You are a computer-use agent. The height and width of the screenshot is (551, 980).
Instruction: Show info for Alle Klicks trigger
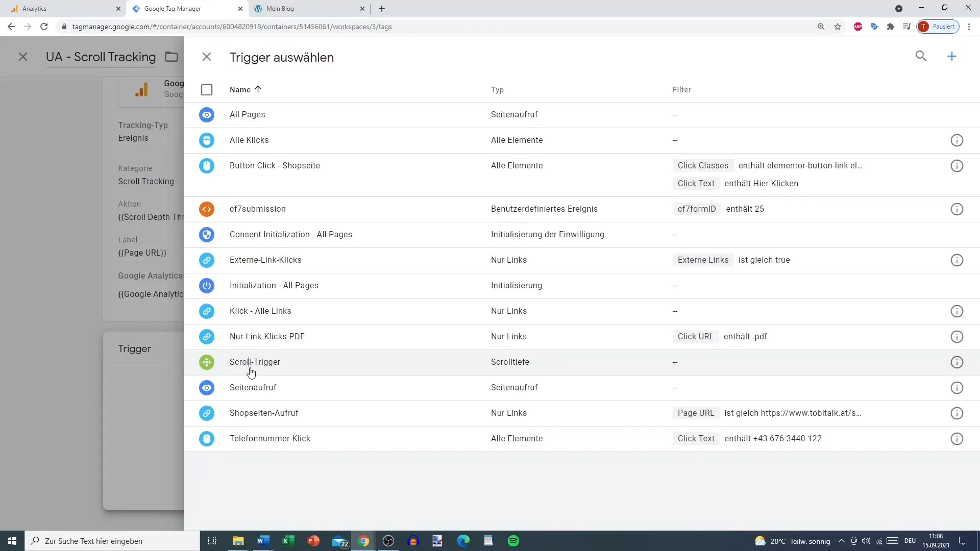[957, 140]
